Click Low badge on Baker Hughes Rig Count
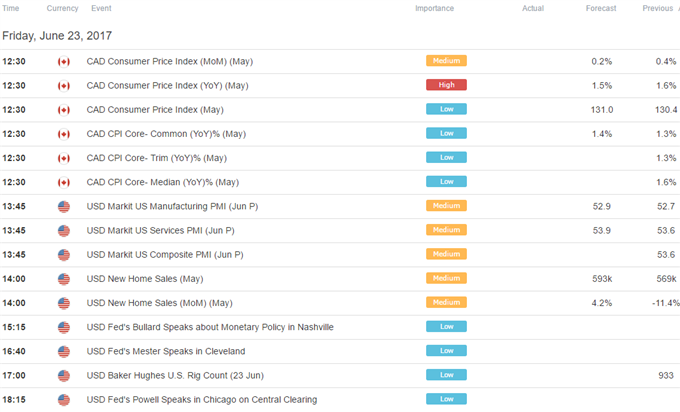 tap(446, 375)
